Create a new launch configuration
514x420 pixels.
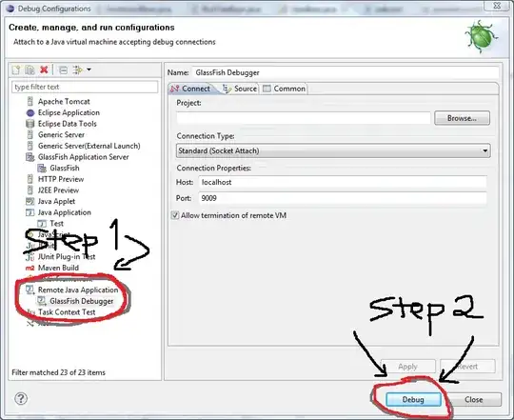tap(16, 70)
